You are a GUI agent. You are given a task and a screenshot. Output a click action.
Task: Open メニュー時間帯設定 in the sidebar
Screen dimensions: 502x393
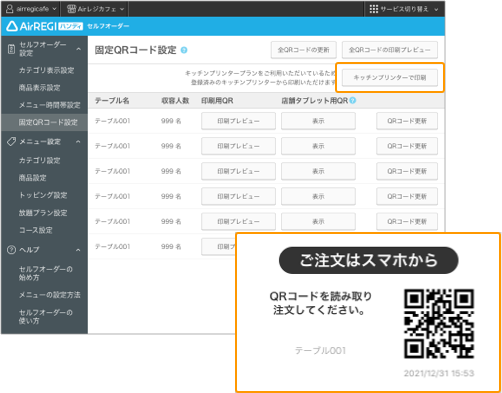[x=50, y=105]
